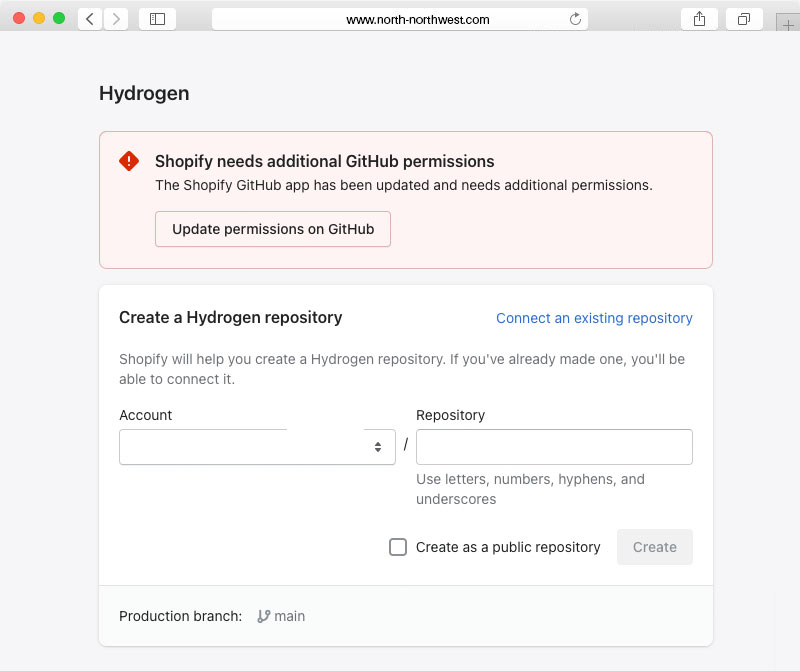800x671 pixels.
Task: Show the tab overview icon
Action: [744, 19]
